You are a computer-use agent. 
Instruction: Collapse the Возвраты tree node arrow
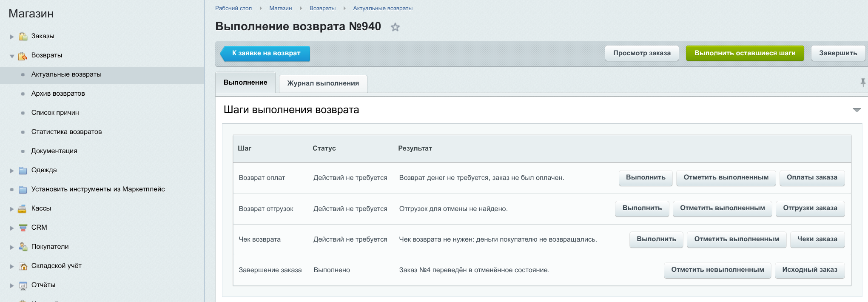pyautogui.click(x=12, y=56)
